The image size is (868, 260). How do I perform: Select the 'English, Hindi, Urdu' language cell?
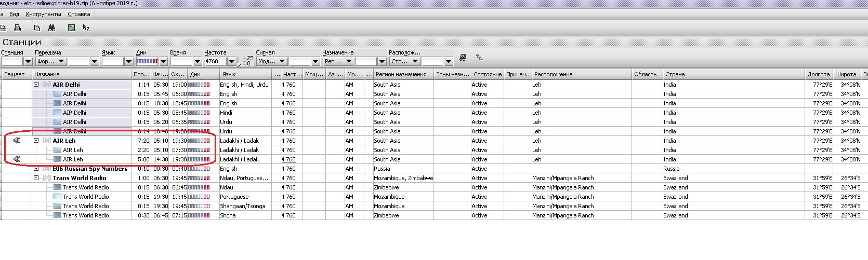(x=245, y=85)
